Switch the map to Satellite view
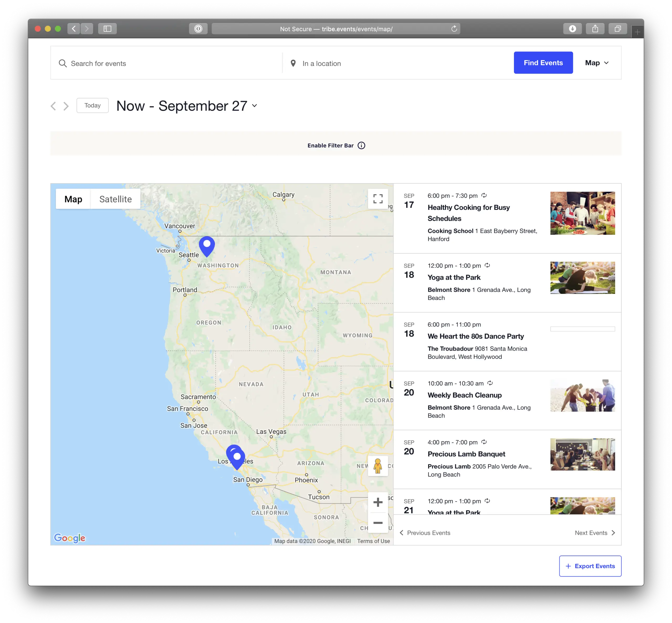 pos(115,199)
